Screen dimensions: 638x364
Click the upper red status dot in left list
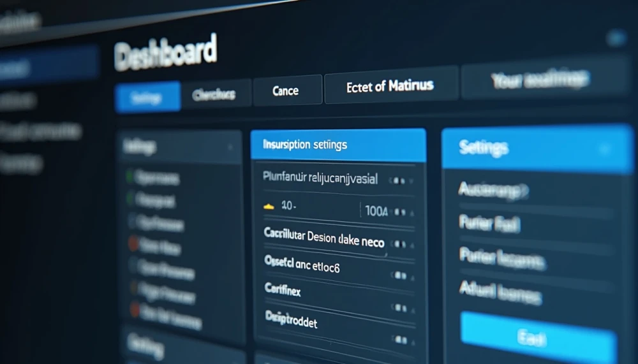133,244
